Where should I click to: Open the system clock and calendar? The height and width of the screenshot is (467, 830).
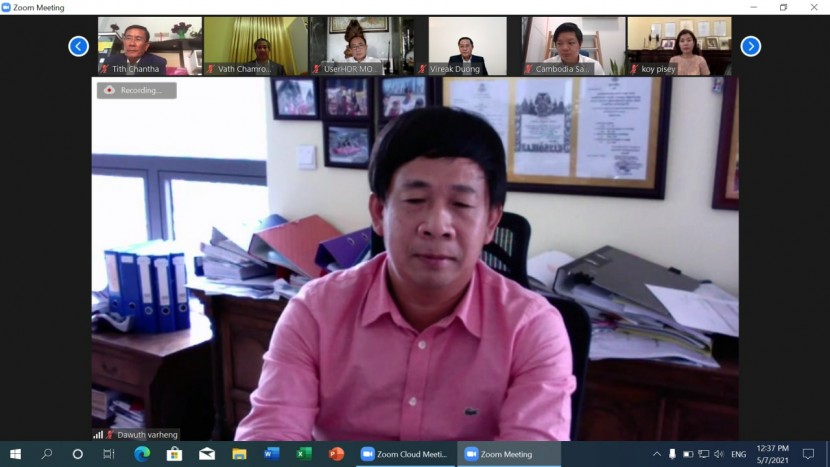[x=775, y=454]
